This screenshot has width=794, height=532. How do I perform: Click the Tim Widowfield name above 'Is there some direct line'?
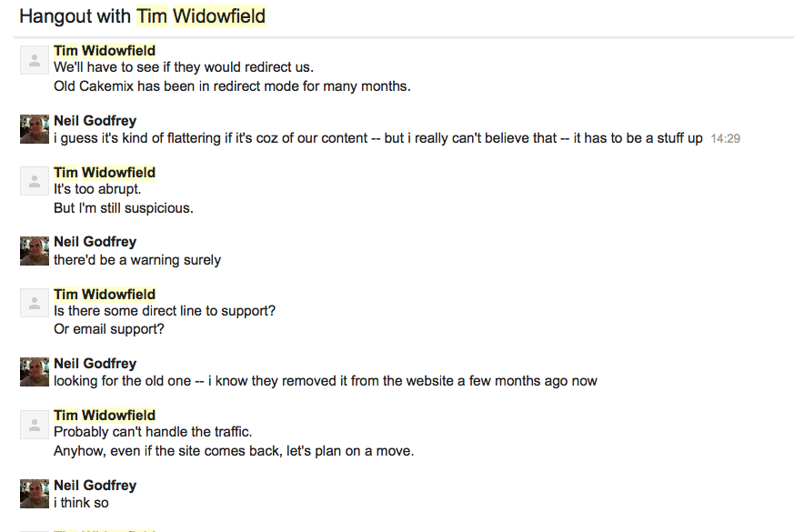[105, 294]
